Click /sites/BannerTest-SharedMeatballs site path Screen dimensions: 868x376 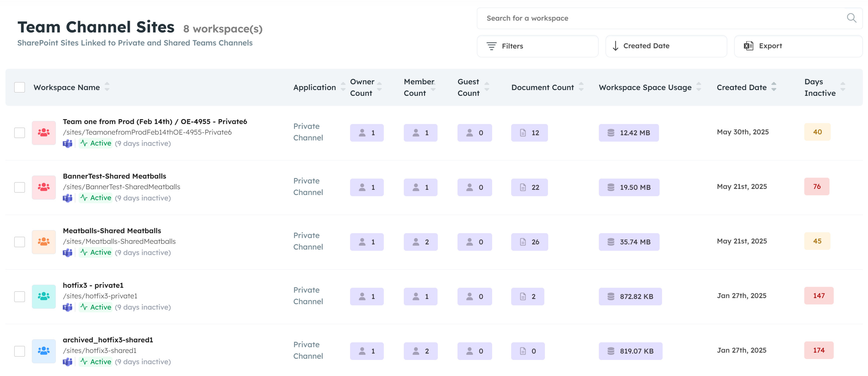point(121,187)
